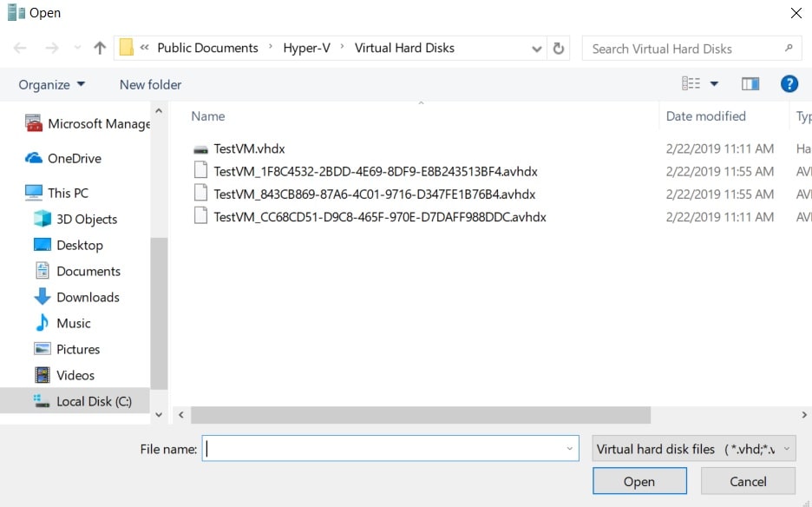The height and width of the screenshot is (507, 812).
Task: Focus the Search Virtual Hard Disks box
Action: pyautogui.click(x=685, y=49)
